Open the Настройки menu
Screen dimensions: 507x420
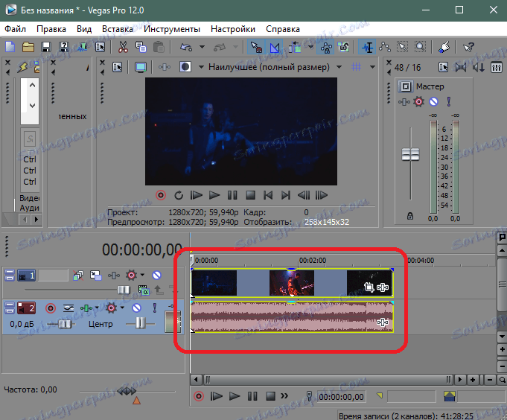point(233,29)
